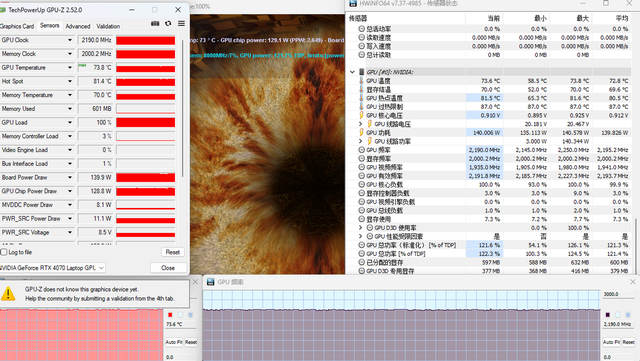Expand GPU D3D 使用率 sub-rows
This screenshot has width=640, height=361.
pyautogui.click(x=360, y=227)
